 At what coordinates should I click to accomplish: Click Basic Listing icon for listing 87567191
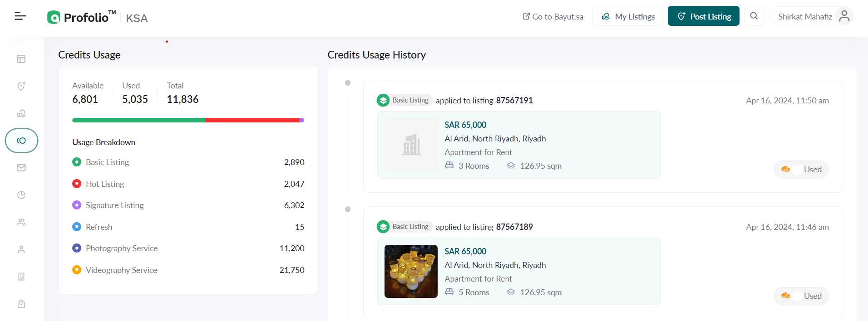coord(383,100)
